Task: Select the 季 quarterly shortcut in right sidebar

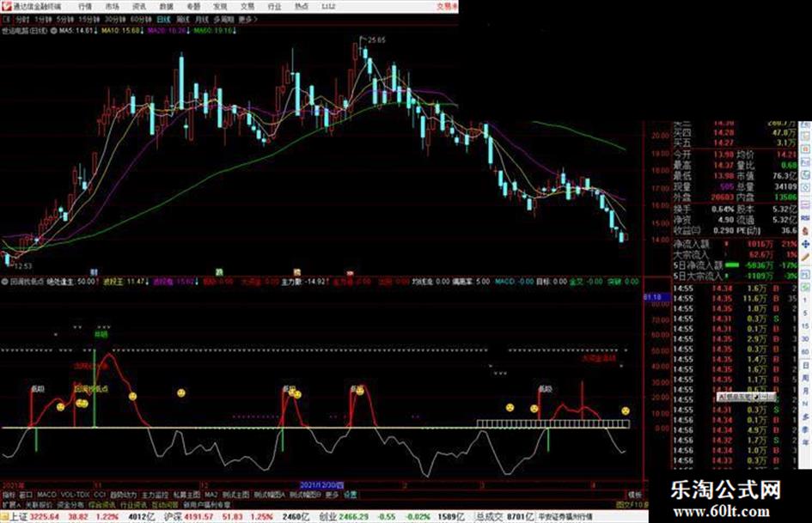Action: click(x=805, y=429)
